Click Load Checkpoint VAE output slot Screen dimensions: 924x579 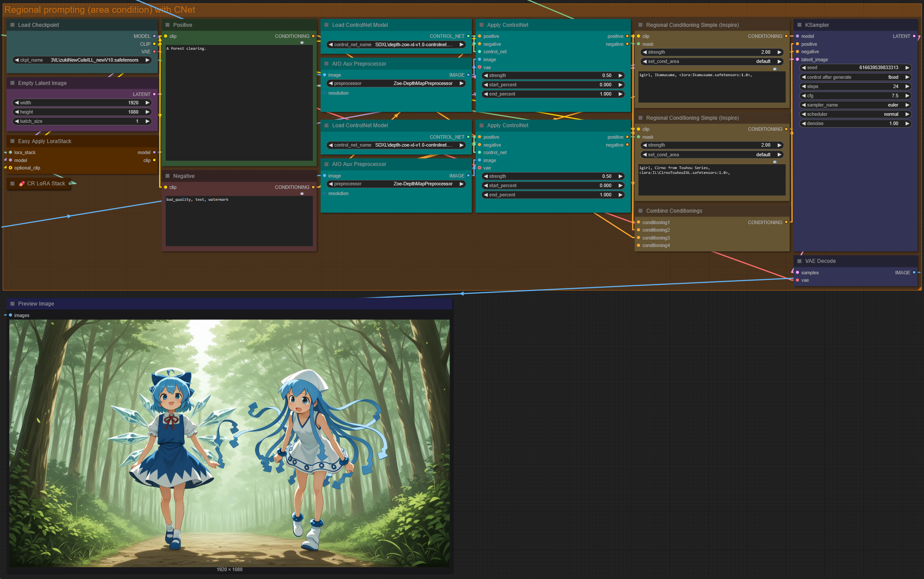tap(154, 52)
